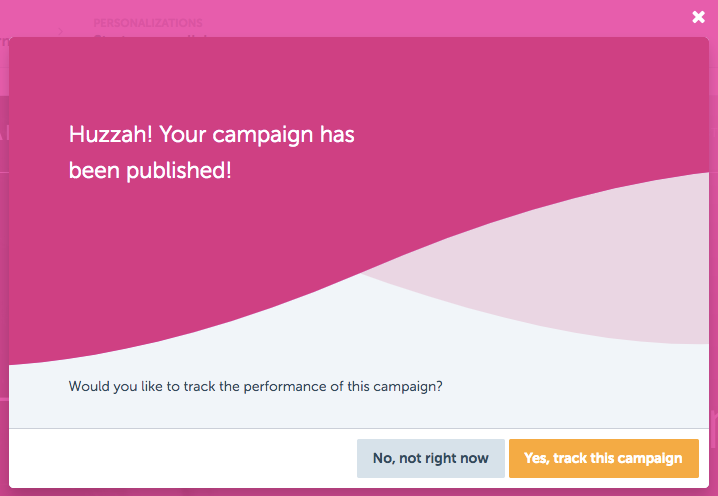Choose Yes, track this campaign

pos(604,458)
